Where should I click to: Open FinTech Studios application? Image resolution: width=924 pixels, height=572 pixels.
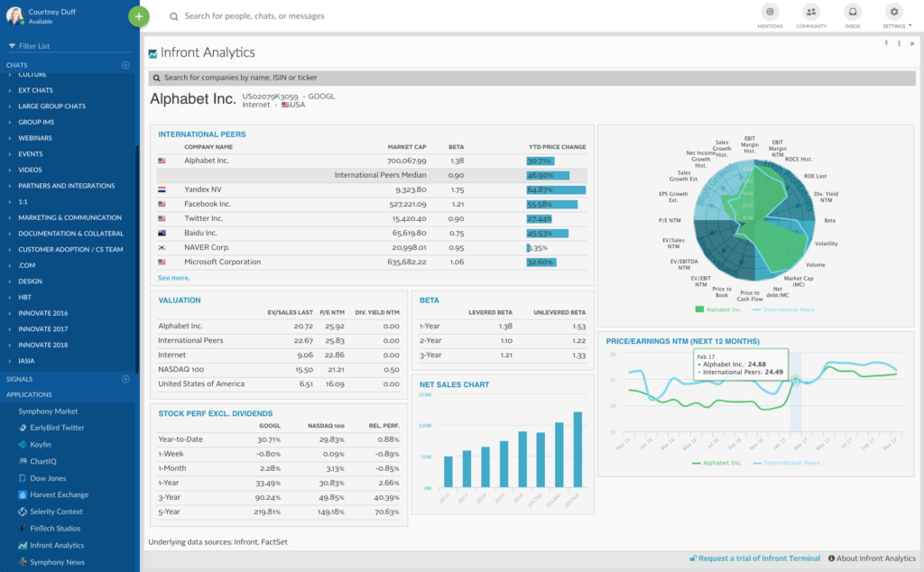click(x=55, y=529)
